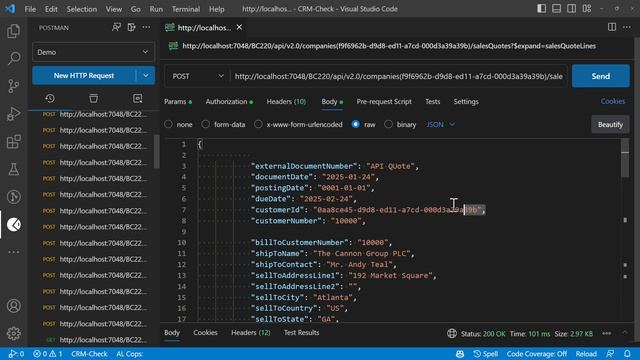This screenshot has height=360, width=640.
Task: Open the File menu
Action: point(30,9)
